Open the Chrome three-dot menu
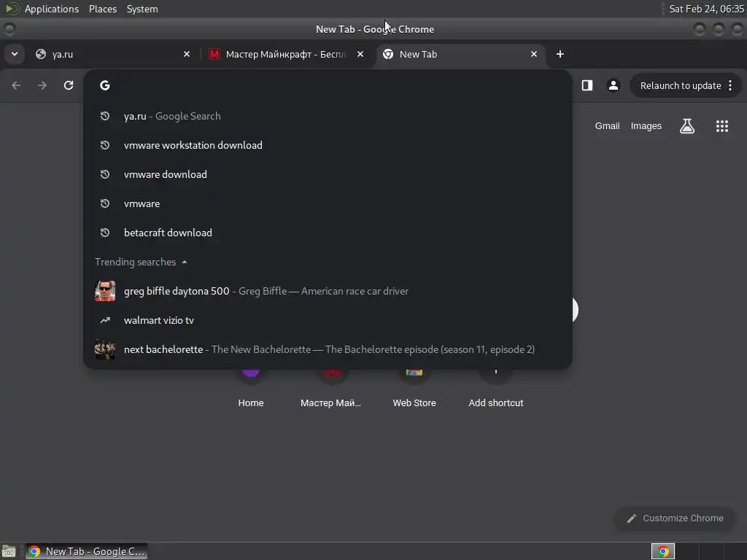 pos(730,86)
